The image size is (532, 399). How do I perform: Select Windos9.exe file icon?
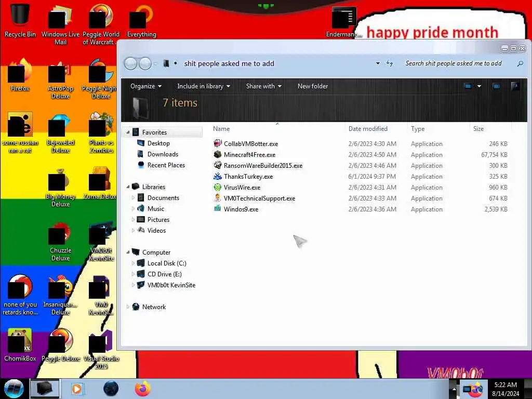click(x=218, y=209)
